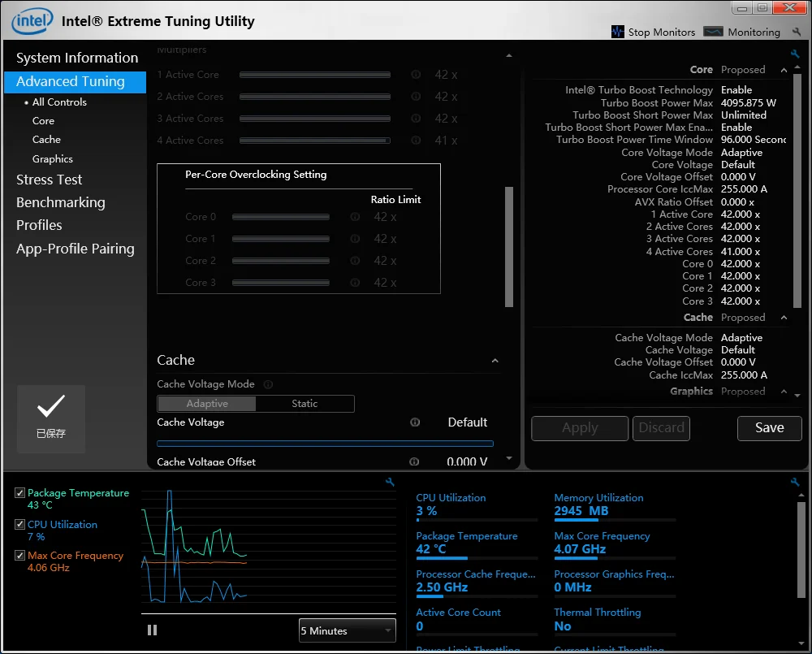Open the 5 Minutes time range dropdown
The image size is (812, 654).
pos(347,630)
